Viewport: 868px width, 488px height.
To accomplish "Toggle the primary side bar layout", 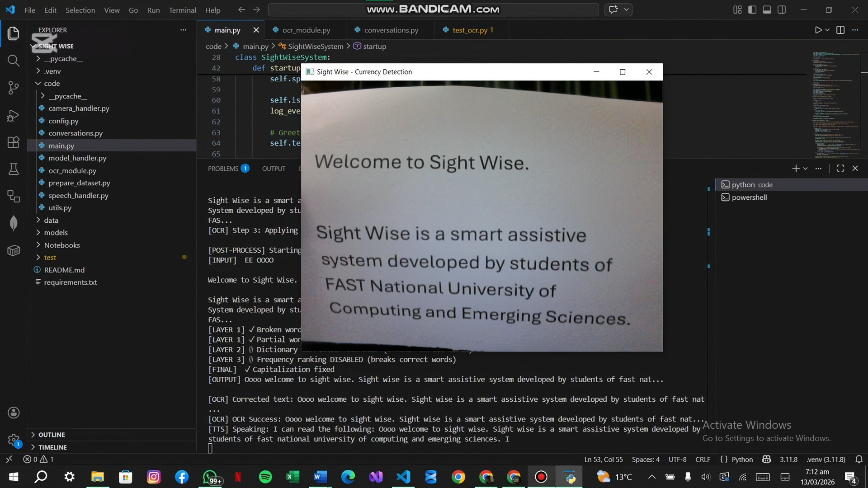I will click(752, 10).
